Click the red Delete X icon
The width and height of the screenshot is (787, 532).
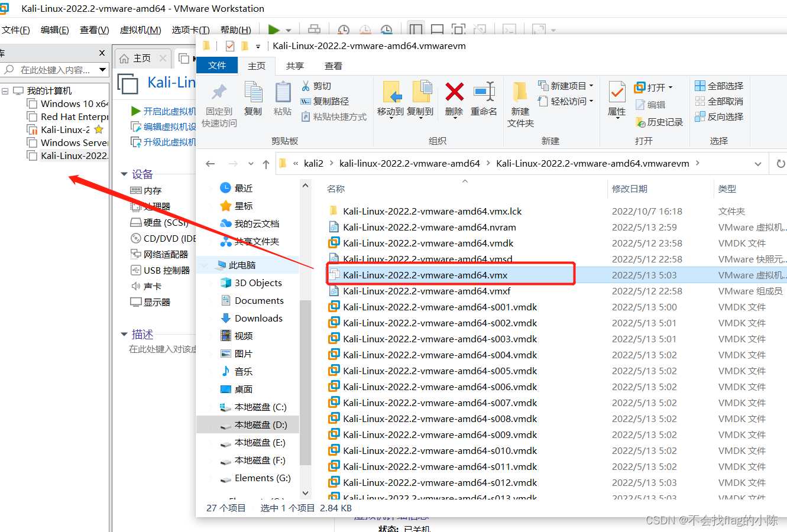click(x=454, y=92)
